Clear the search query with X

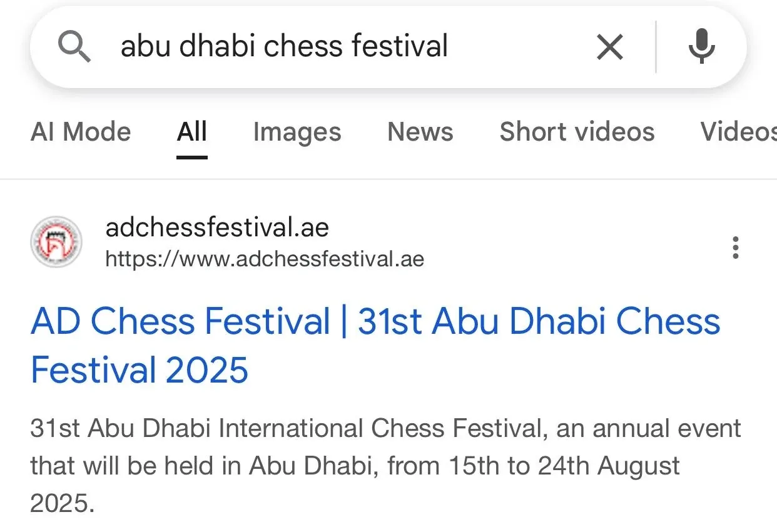coord(609,47)
